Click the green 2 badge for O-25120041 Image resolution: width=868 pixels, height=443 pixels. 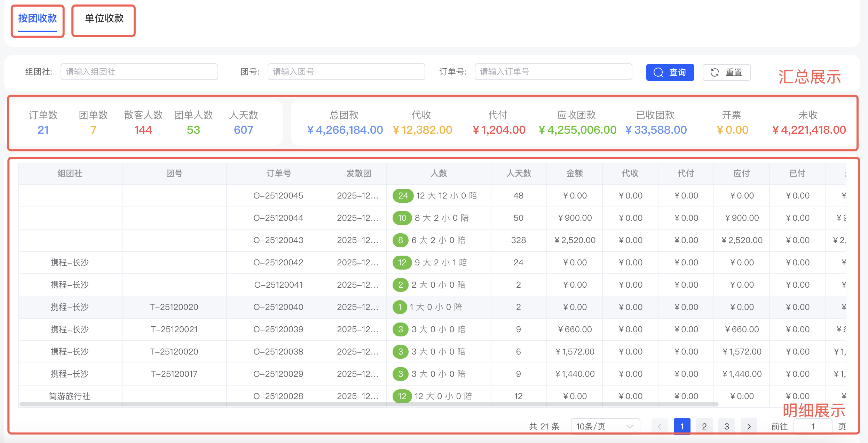[x=400, y=285]
